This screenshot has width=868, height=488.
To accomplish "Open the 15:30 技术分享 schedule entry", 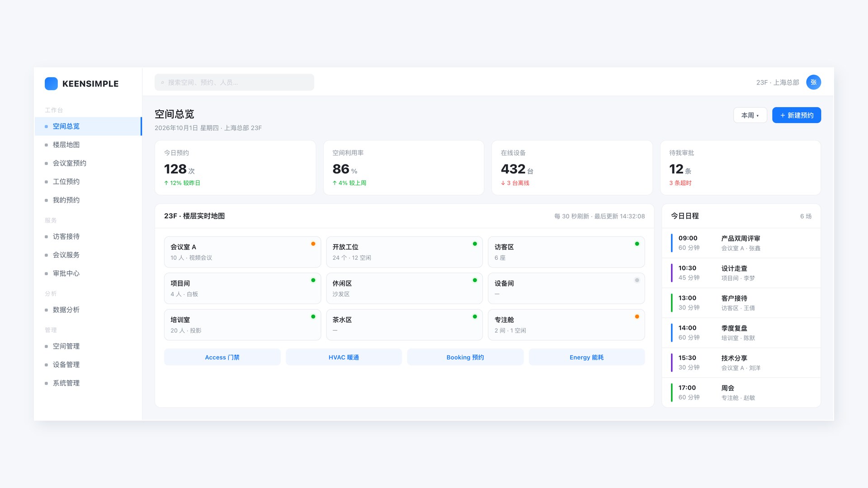I will [x=741, y=362].
